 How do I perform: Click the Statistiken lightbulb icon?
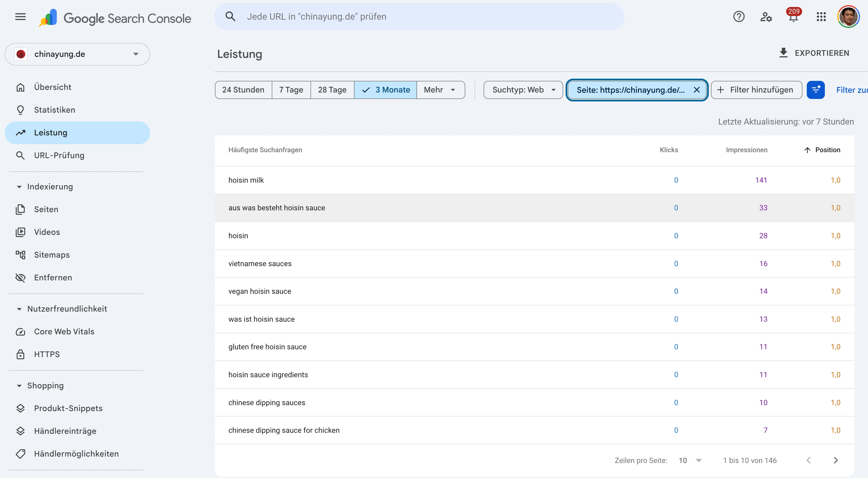[21, 110]
